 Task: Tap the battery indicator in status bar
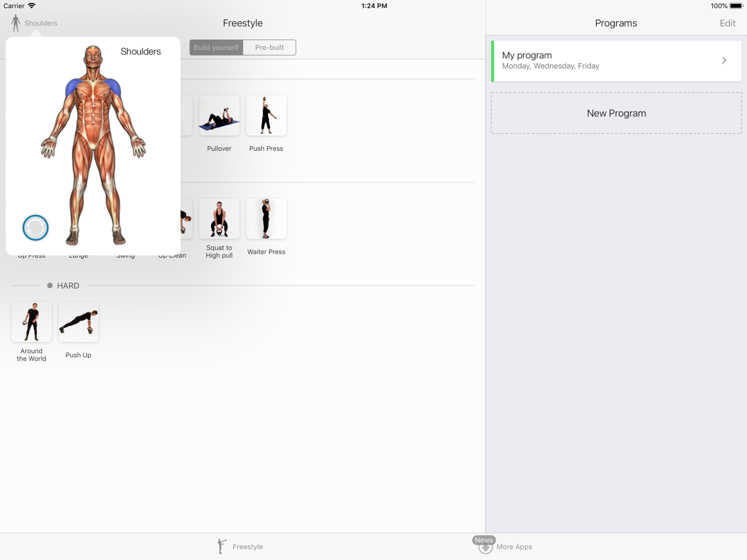coord(736,5)
